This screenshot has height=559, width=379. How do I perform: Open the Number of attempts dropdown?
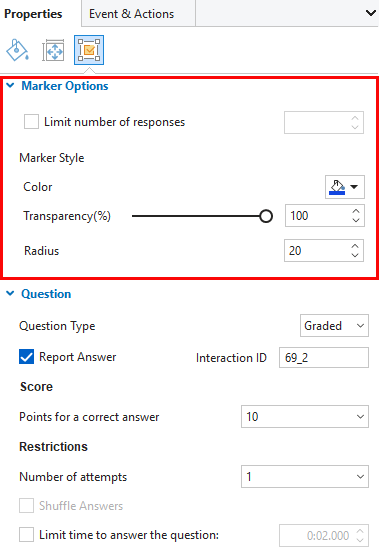point(305,476)
